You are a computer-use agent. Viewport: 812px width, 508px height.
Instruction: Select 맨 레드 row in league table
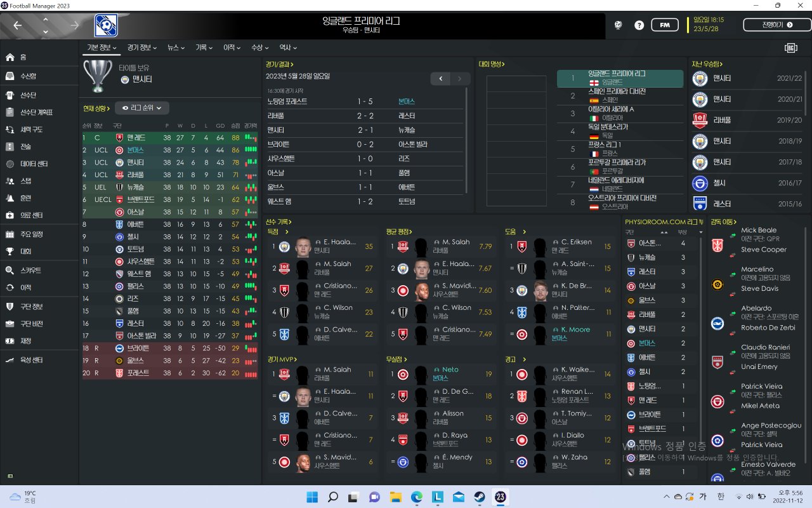(169, 137)
